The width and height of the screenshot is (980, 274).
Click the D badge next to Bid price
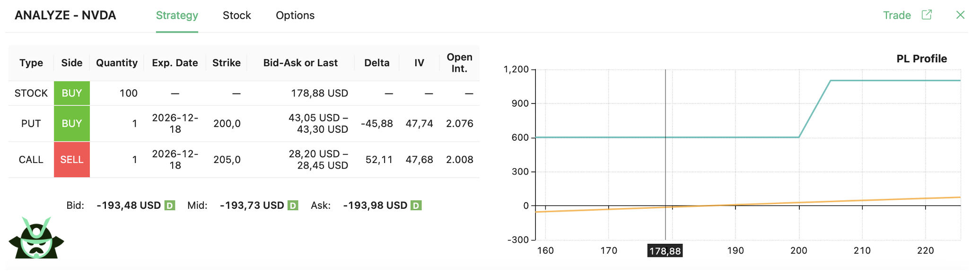(170, 205)
